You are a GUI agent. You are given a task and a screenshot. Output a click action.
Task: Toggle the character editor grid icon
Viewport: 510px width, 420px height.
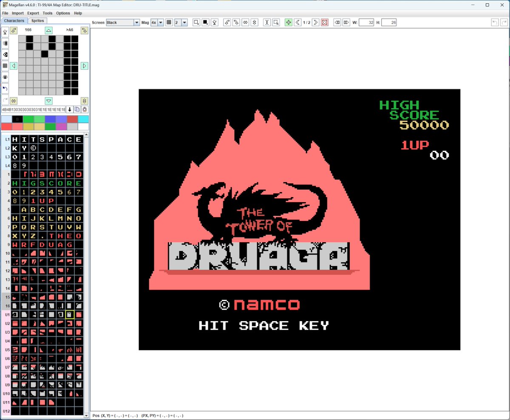click(x=5, y=66)
